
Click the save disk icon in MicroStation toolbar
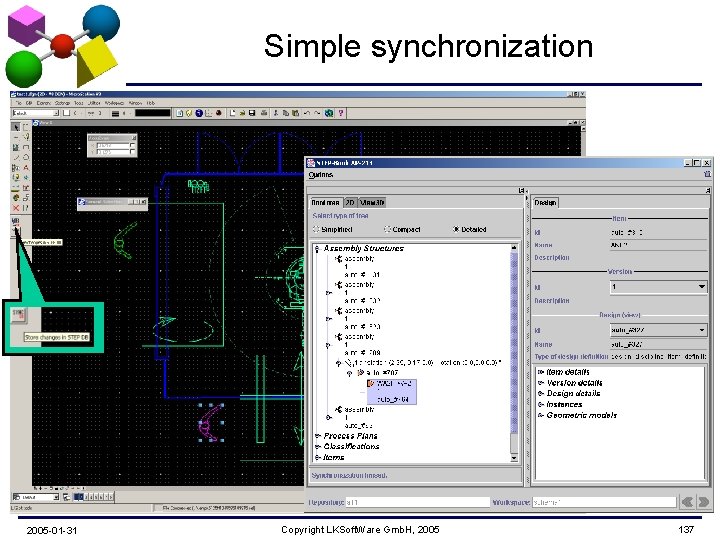pos(252,113)
